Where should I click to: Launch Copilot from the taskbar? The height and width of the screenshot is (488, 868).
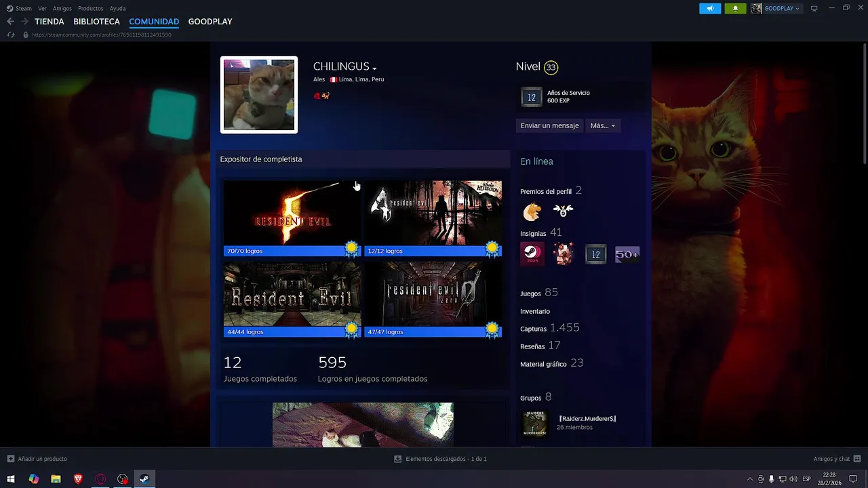34,479
